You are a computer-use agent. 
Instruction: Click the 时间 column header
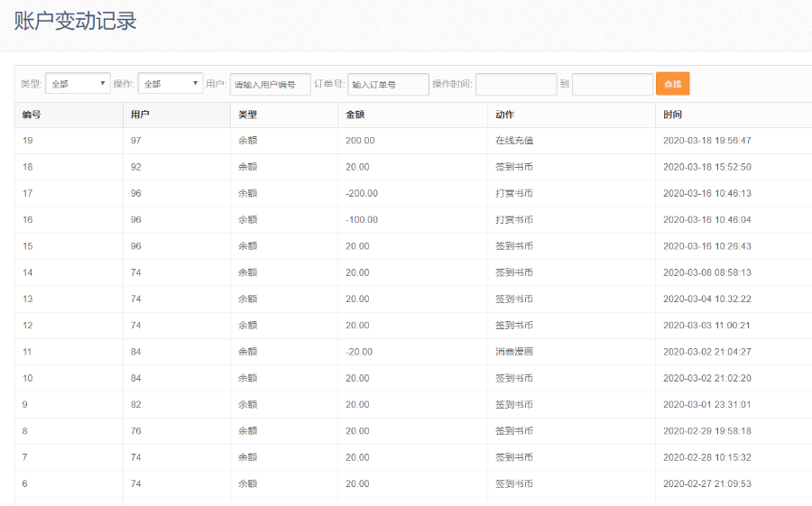[672, 115]
